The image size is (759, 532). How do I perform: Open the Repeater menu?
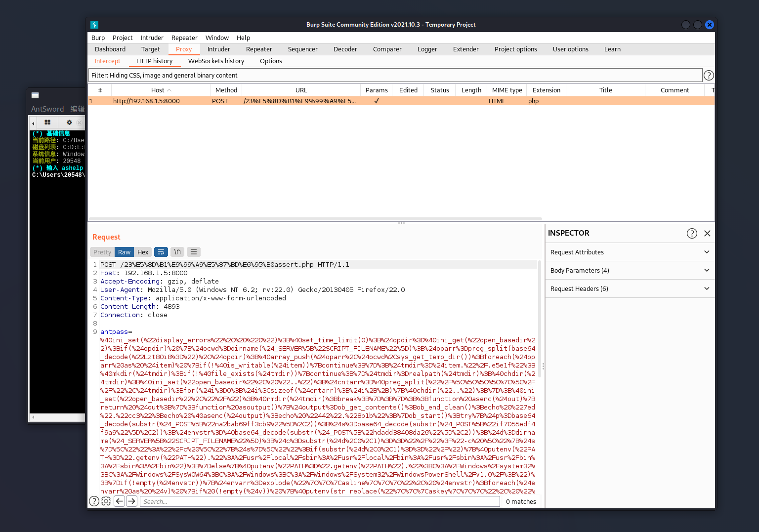click(x=184, y=38)
